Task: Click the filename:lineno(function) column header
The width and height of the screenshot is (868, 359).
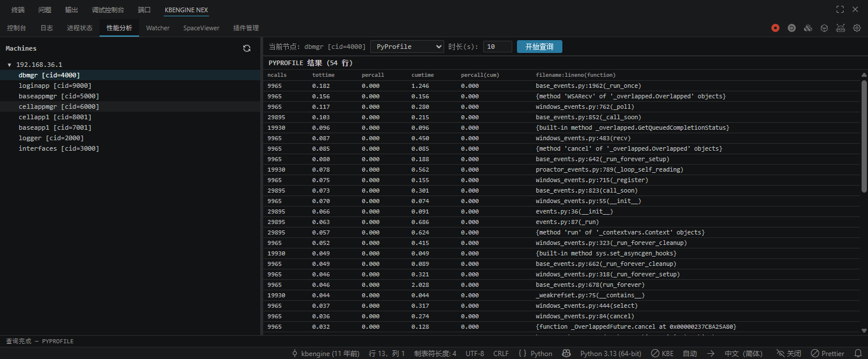Action: [576, 75]
